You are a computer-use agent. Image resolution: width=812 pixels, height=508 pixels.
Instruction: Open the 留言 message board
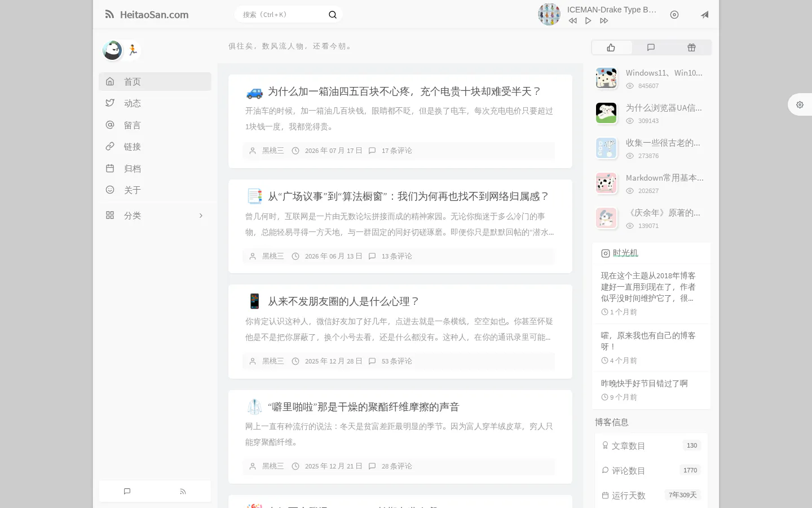pyautogui.click(x=155, y=125)
